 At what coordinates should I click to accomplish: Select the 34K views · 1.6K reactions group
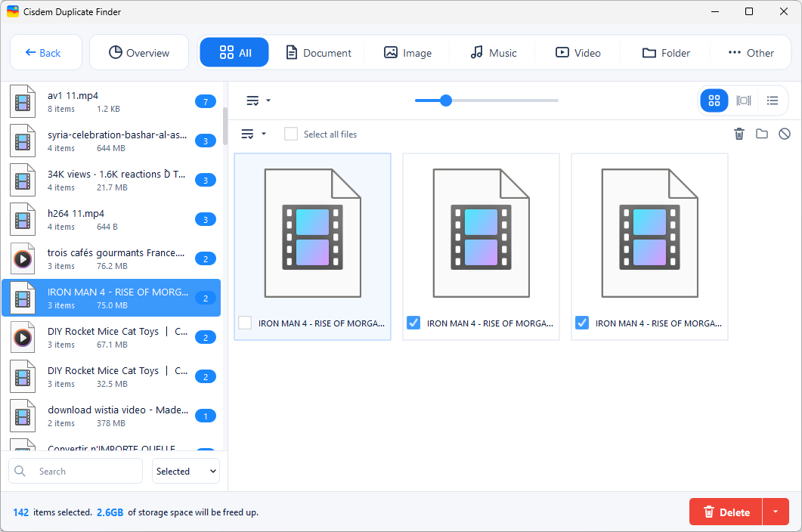tap(112, 180)
